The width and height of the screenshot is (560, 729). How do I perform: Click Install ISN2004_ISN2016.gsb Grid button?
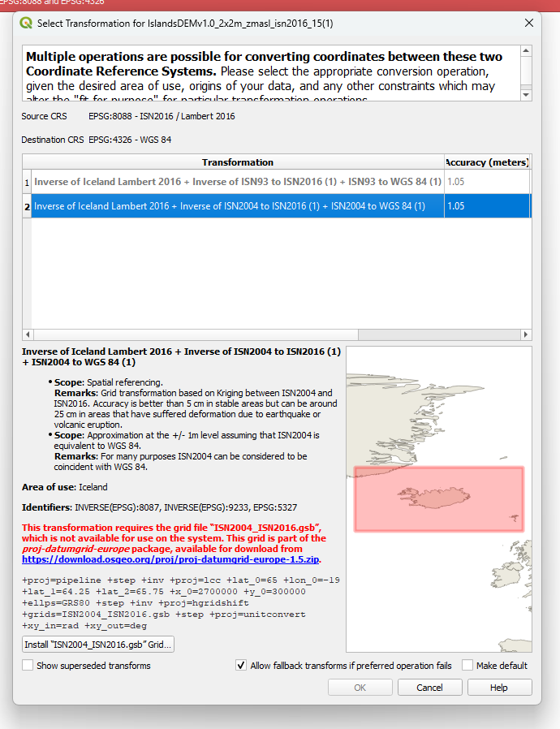(98, 645)
